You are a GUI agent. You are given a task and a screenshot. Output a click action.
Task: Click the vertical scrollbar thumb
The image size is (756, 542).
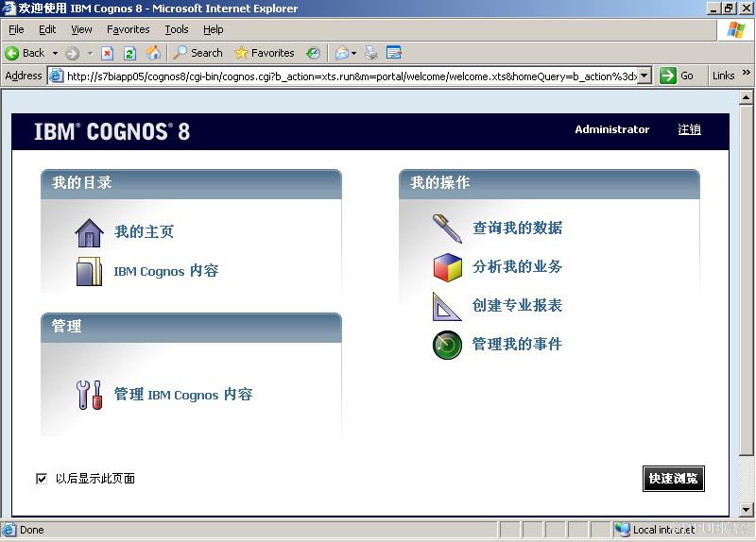[x=746, y=280]
